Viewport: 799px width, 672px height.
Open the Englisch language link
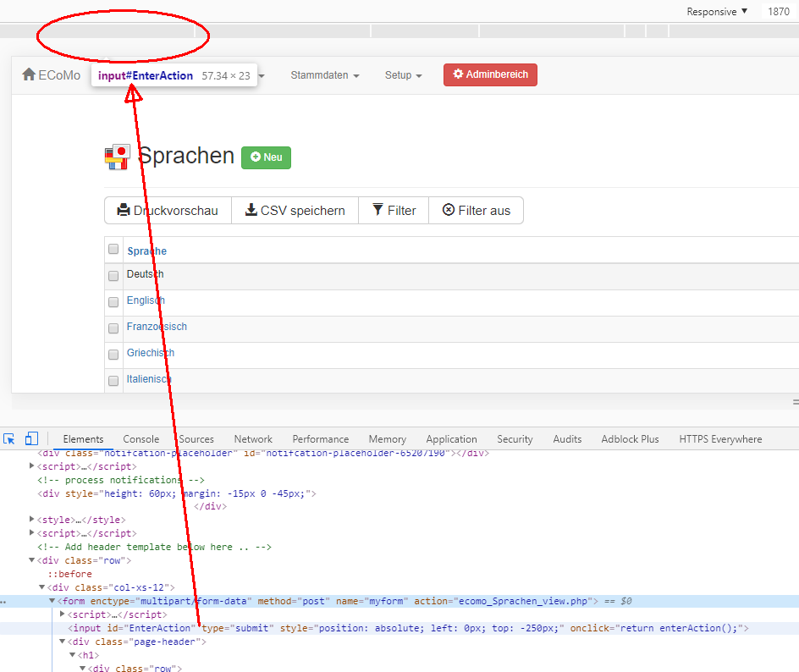[x=146, y=300]
